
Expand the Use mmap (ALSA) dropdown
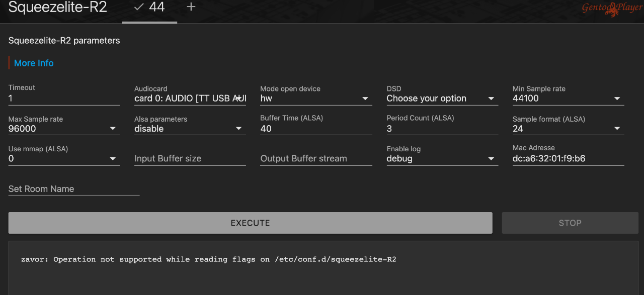(64, 159)
